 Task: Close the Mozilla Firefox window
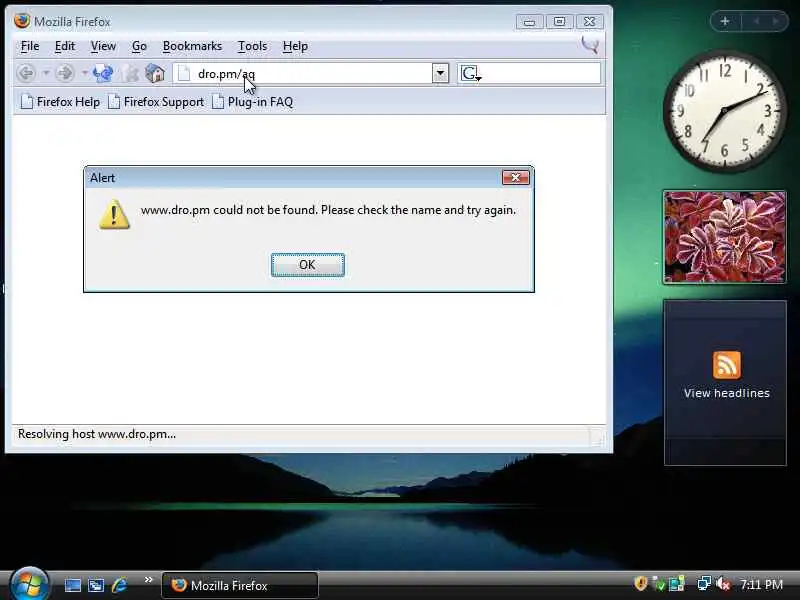(x=590, y=22)
